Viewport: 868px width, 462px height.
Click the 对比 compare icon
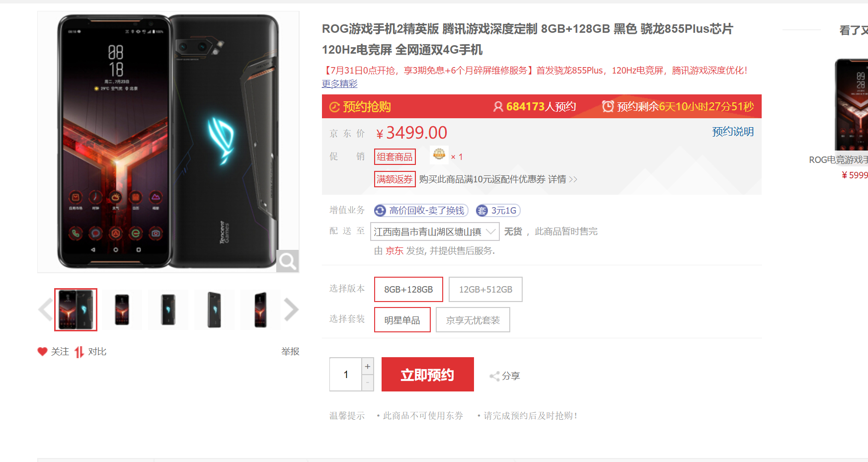coord(79,352)
